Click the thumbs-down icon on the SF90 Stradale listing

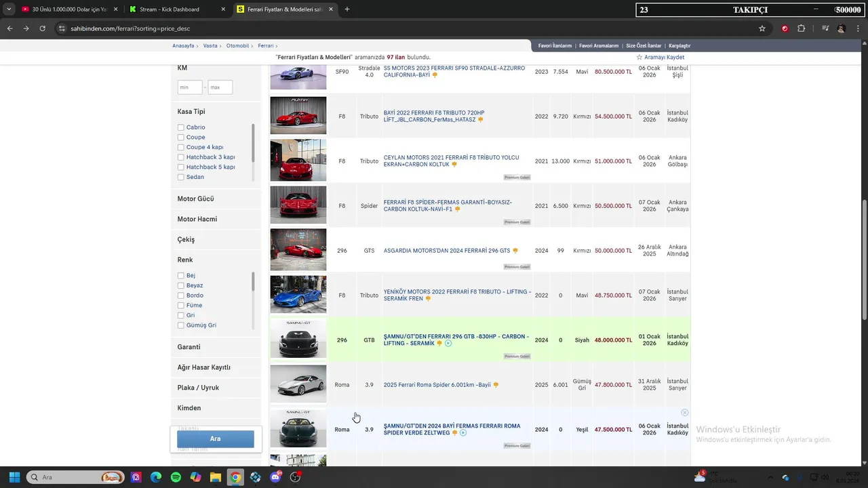[x=435, y=75]
